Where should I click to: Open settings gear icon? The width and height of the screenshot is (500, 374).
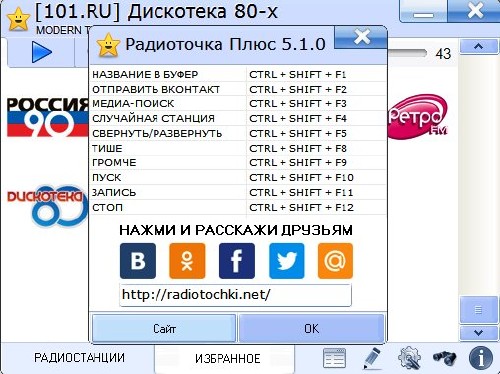409,358
